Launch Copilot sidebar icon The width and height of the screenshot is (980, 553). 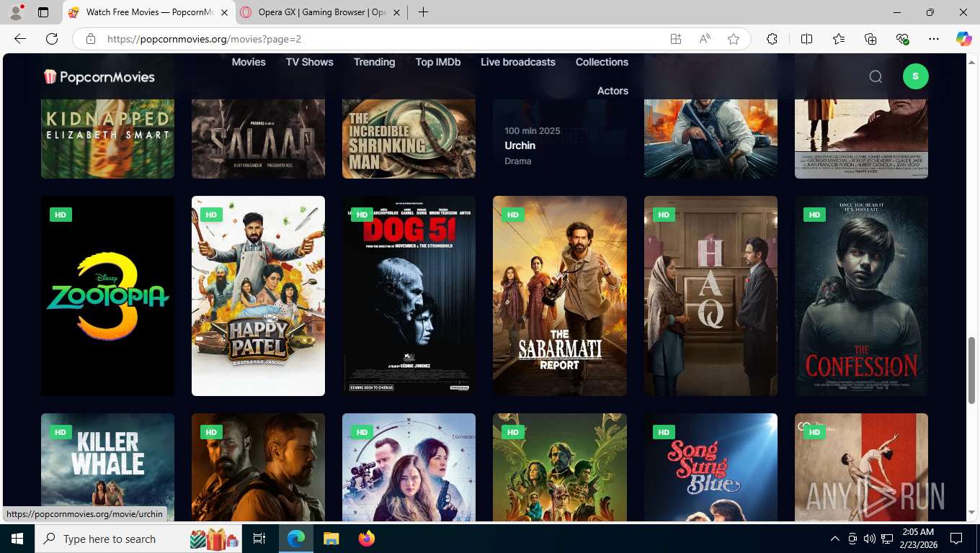pos(964,39)
